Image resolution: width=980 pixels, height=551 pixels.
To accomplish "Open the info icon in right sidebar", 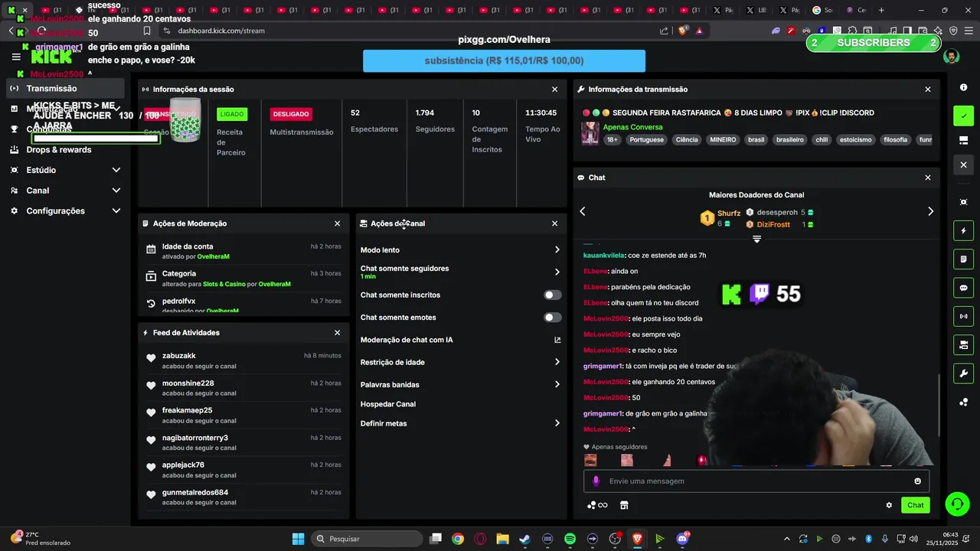I will pos(963,88).
